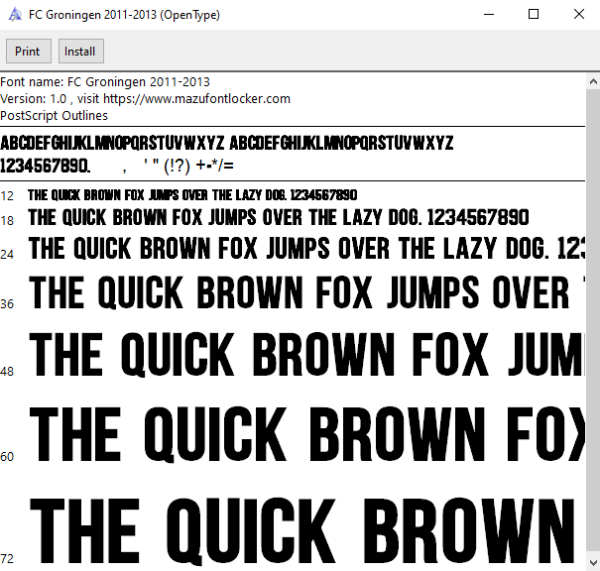The height and width of the screenshot is (571, 600).
Task: Click the vertical scrollbar track
Action: 593,322
